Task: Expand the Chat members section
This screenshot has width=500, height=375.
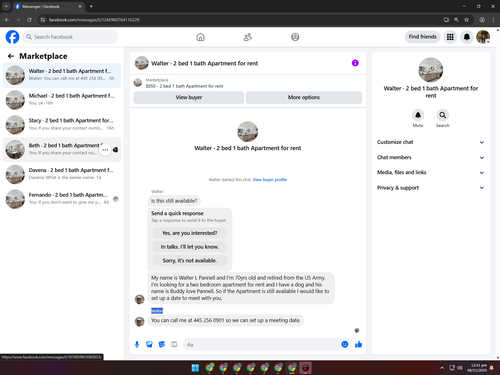Action: [x=430, y=157]
